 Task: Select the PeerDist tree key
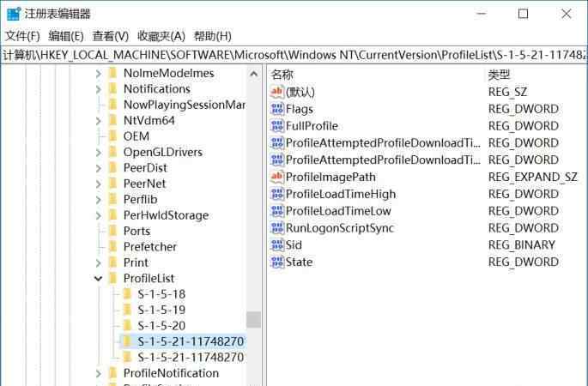(x=146, y=168)
